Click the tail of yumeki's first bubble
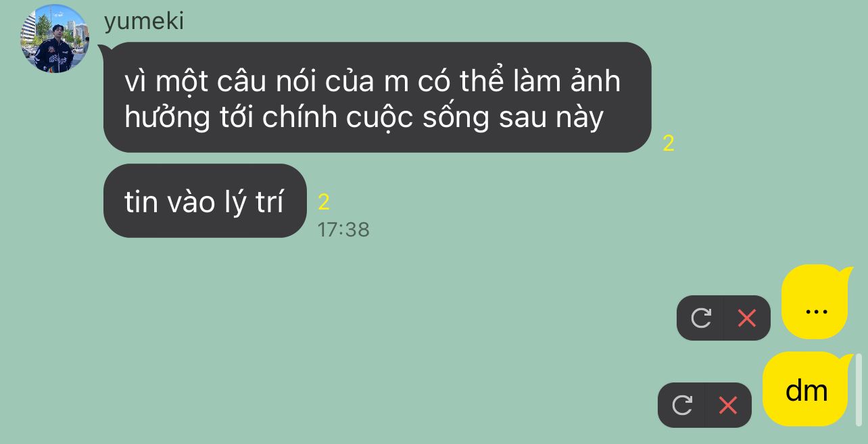Viewport: 868px width, 444px height. (x=103, y=49)
